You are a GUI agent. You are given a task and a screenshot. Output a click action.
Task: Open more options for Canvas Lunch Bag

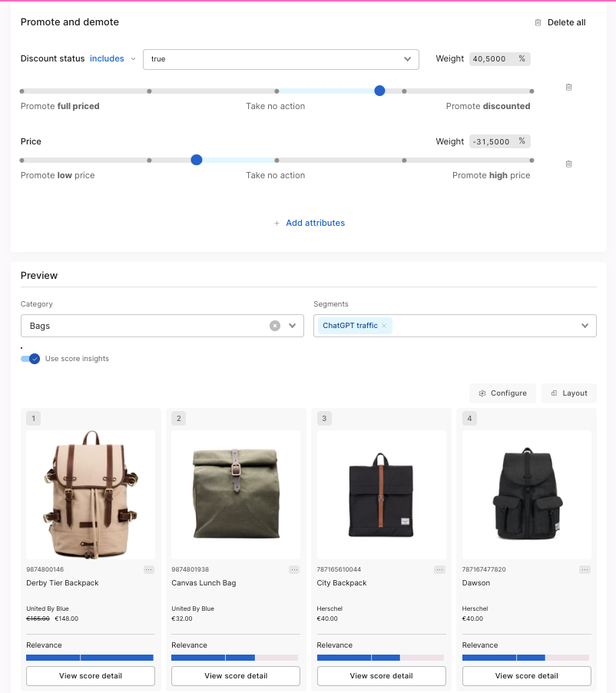tap(294, 569)
